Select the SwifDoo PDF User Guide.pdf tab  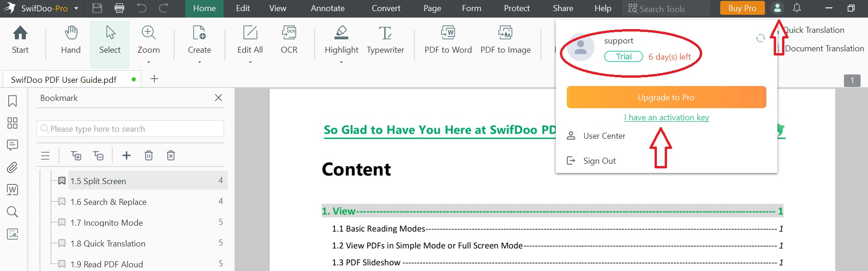point(72,80)
